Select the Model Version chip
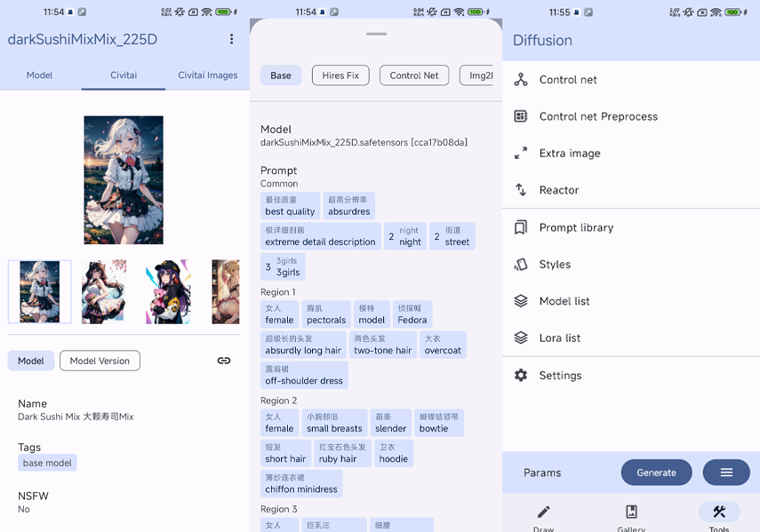The width and height of the screenshot is (760, 532). (100, 361)
